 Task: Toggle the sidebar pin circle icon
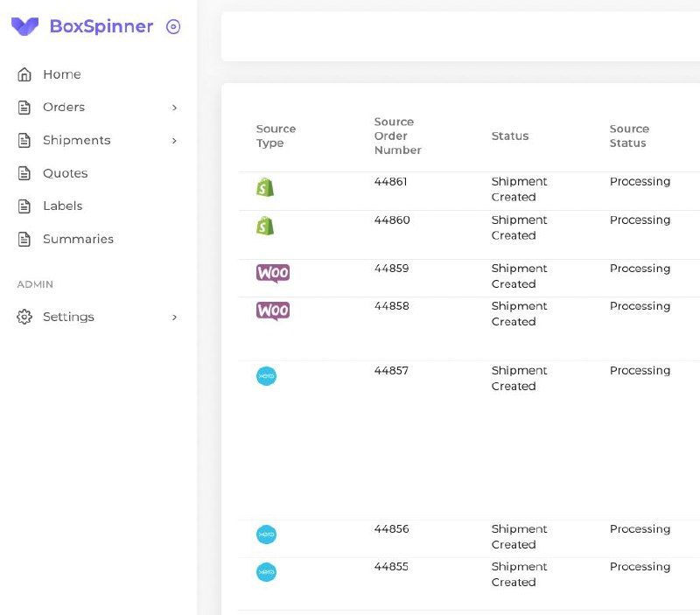coord(173,27)
